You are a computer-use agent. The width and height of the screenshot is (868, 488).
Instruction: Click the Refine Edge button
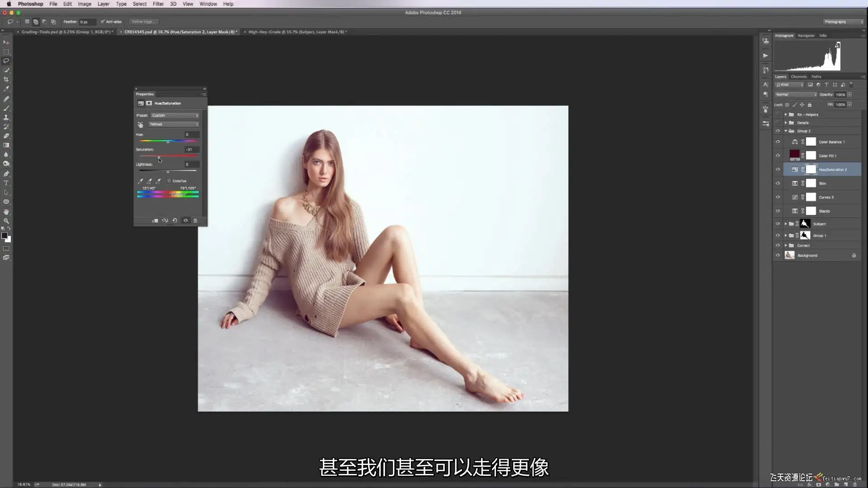tap(143, 22)
